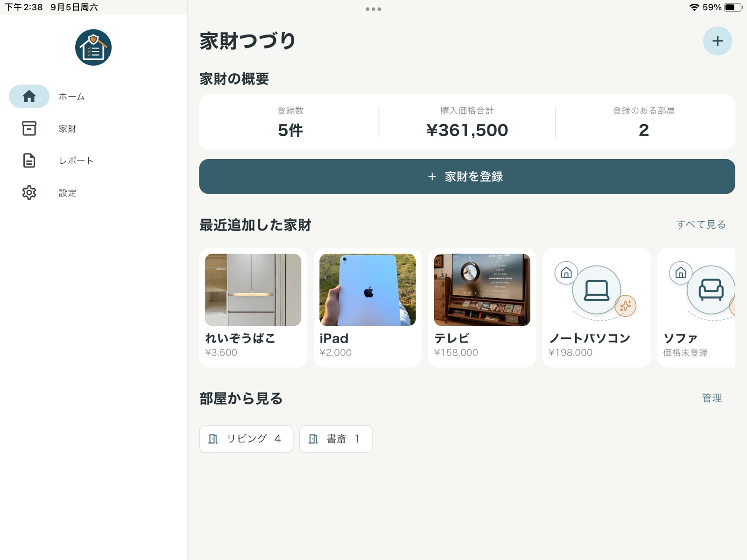Screen dimensions: 747x560
Task: Select ホーム menu label
Action: 71,97
